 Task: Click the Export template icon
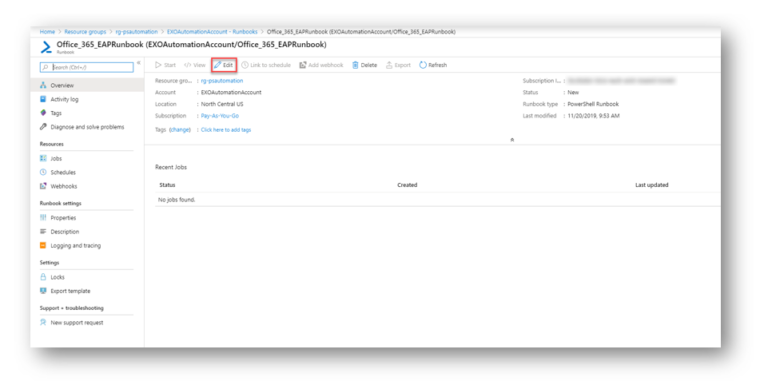43,291
